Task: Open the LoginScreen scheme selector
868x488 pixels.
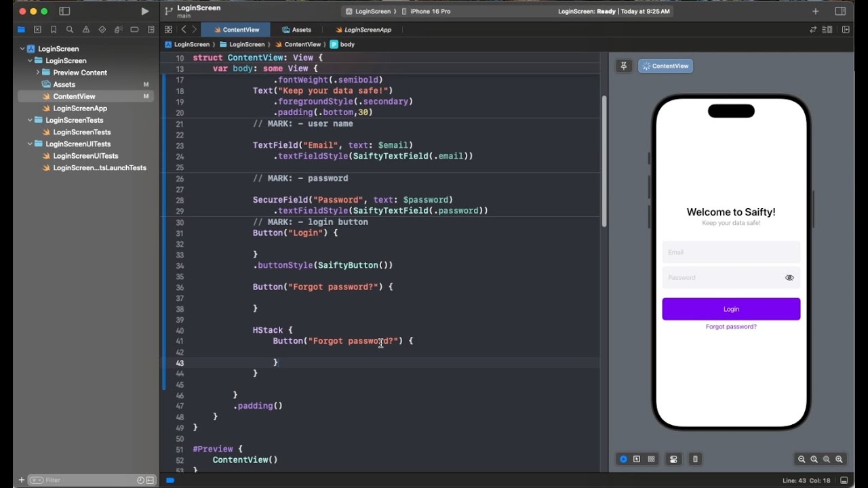Action: point(368,12)
